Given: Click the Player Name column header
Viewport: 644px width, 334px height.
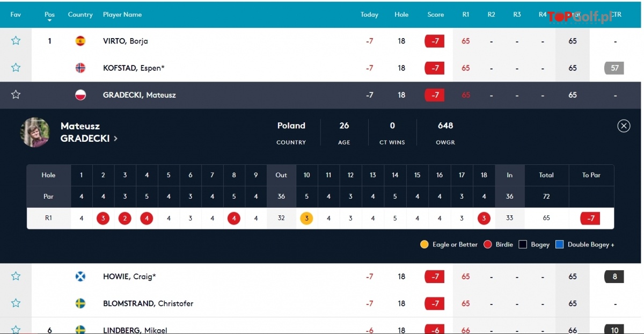Looking at the screenshot, I should pos(122,14).
